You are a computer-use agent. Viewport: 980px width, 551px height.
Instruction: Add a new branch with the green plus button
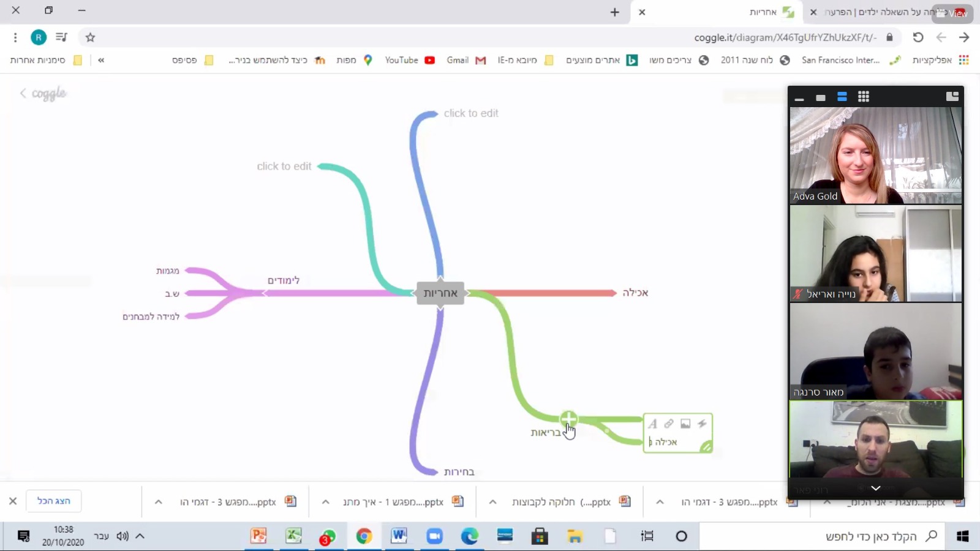568,419
